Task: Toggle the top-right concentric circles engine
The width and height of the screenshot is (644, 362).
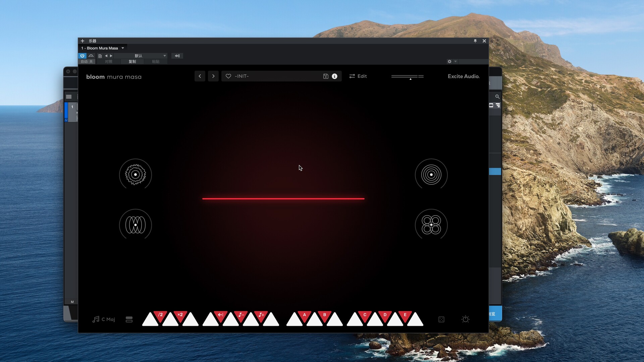Action: click(431, 174)
